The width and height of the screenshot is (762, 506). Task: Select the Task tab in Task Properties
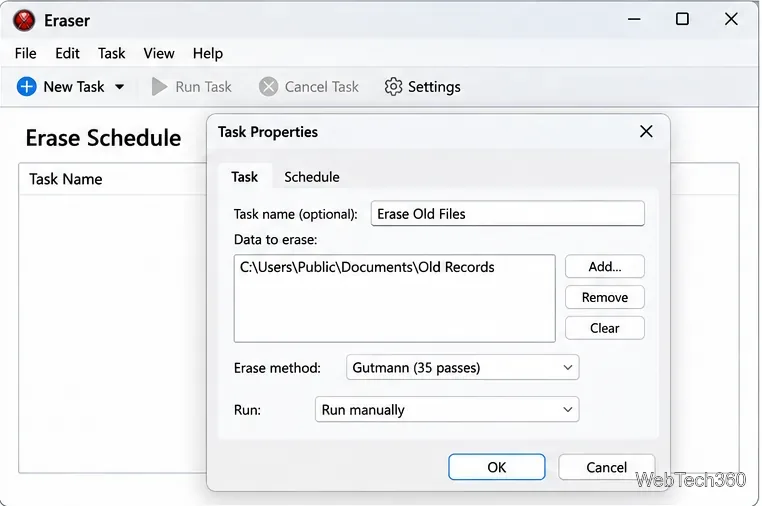coord(244,176)
